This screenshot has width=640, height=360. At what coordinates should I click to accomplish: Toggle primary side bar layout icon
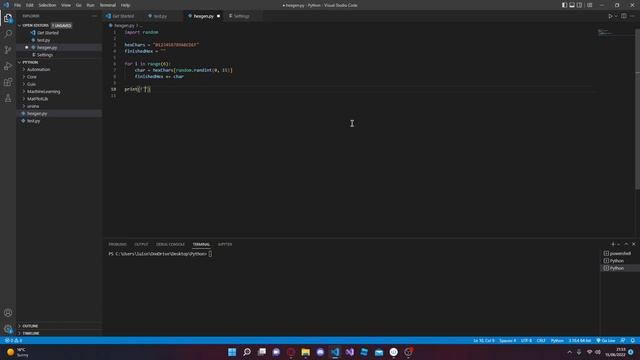[564, 5]
